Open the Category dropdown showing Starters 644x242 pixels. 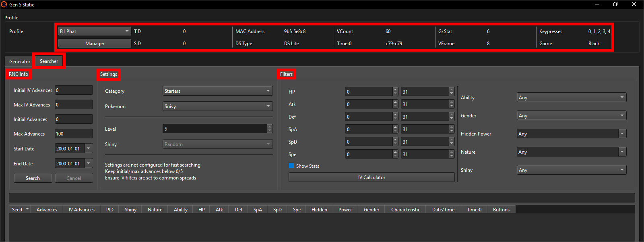coord(218,91)
